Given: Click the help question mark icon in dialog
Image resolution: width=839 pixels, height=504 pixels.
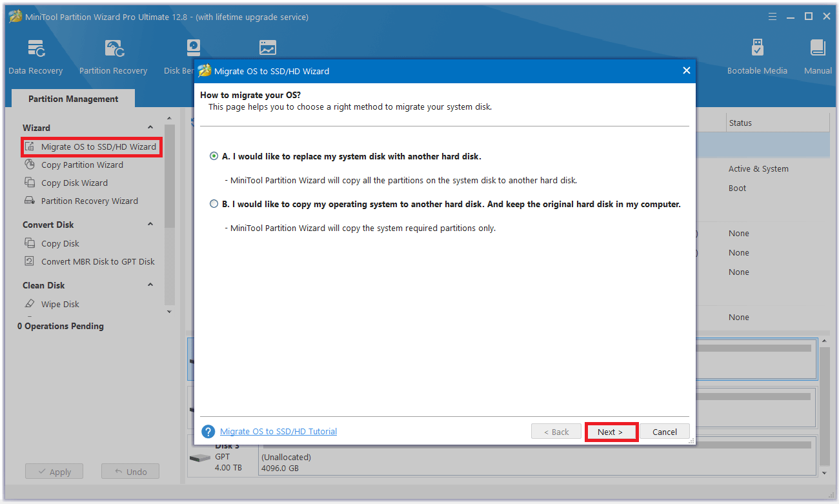Looking at the screenshot, I should click(208, 432).
